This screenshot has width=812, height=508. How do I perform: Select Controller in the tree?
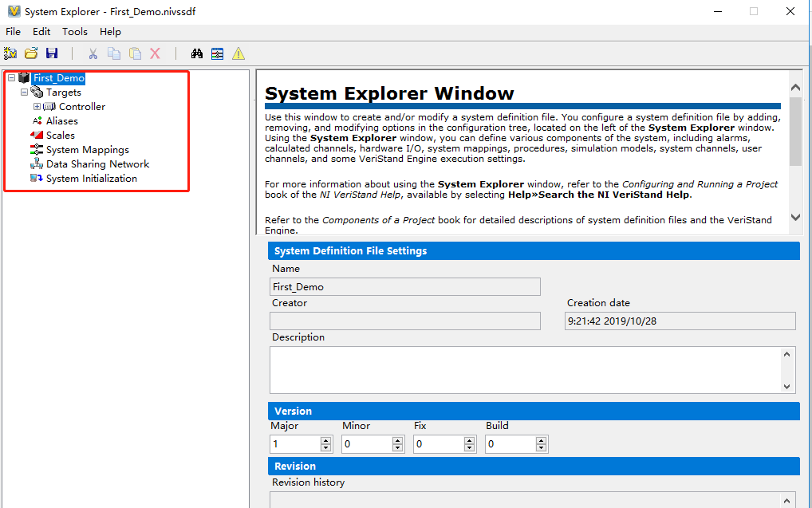pos(82,107)
